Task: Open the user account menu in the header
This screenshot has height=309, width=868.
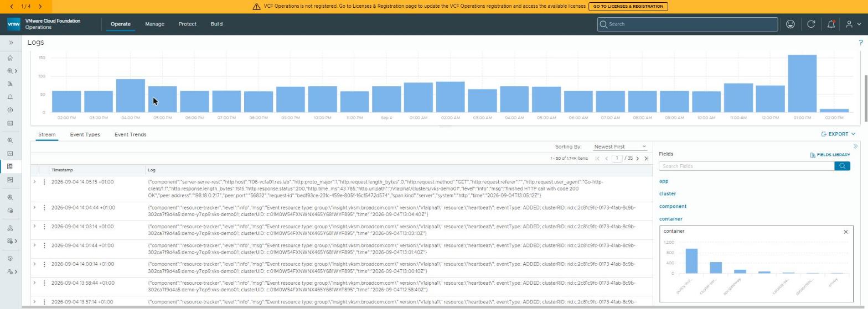Action: [x=852, y=24]
